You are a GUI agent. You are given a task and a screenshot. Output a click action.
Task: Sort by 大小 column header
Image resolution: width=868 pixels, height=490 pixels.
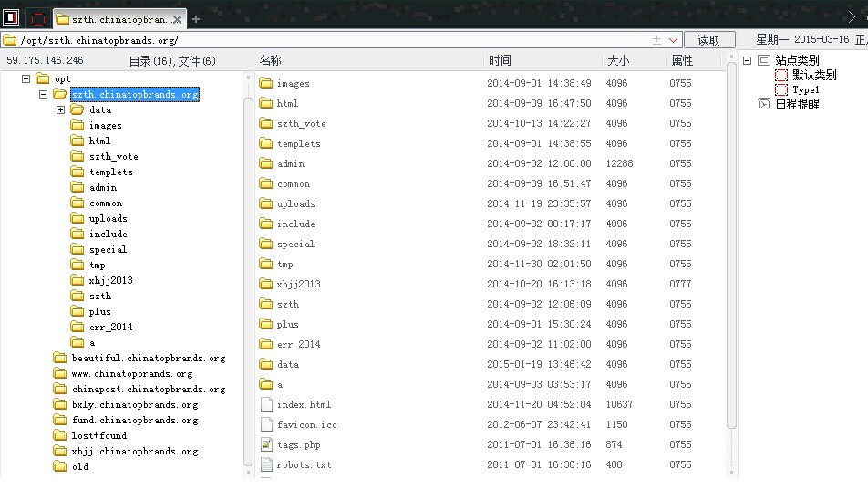618,60
